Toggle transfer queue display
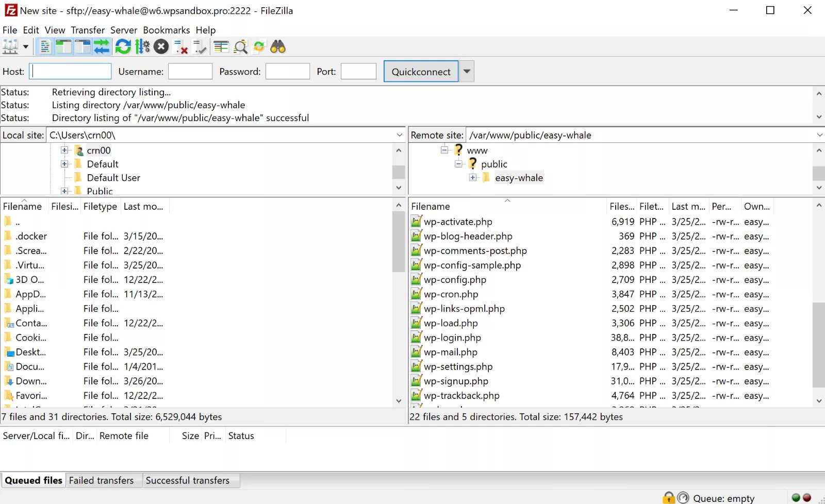This screenshot has height=504, width=825. 102,47
